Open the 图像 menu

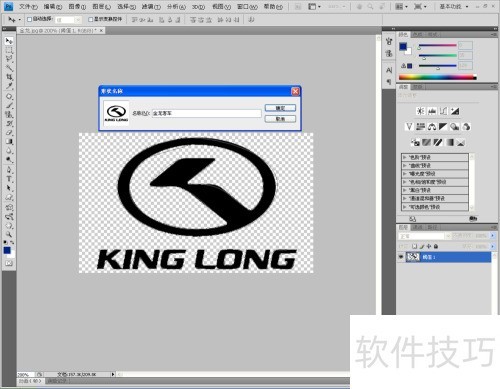point(77,6)
